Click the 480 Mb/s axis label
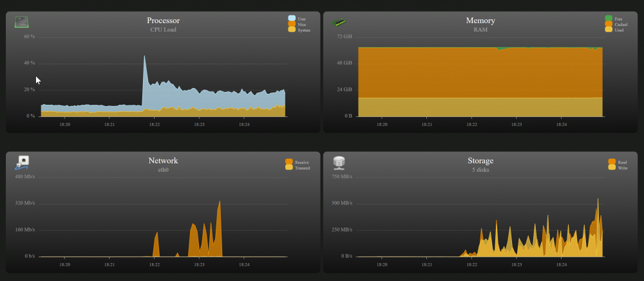 26,177
